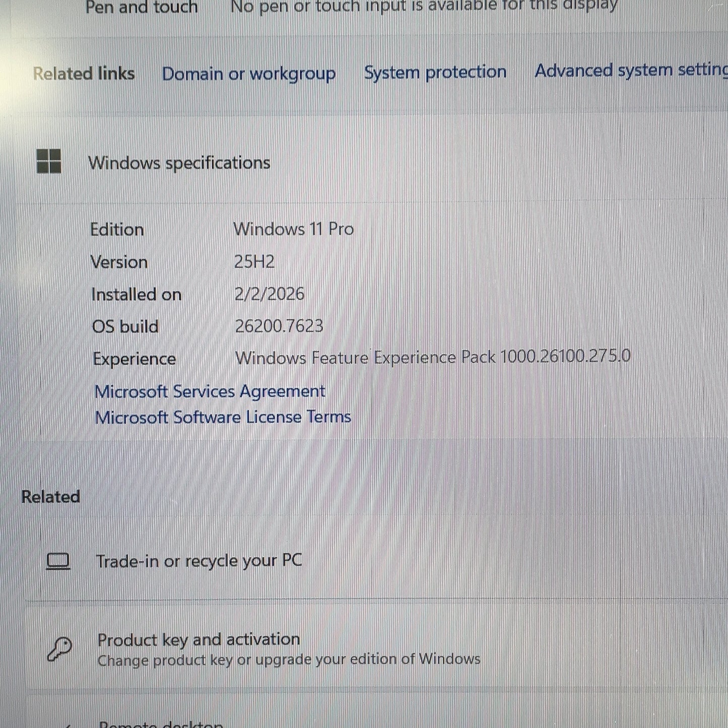This screenshot has height=728, width=728.
Task: Open Microsoft Software License Terms link
Action: (223, 417)
